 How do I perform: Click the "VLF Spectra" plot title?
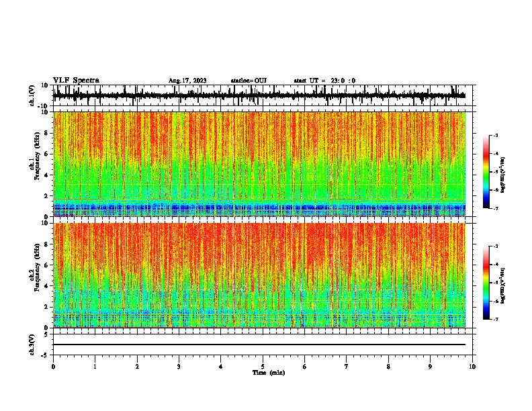pyautogui.click(x=76, y=81)
